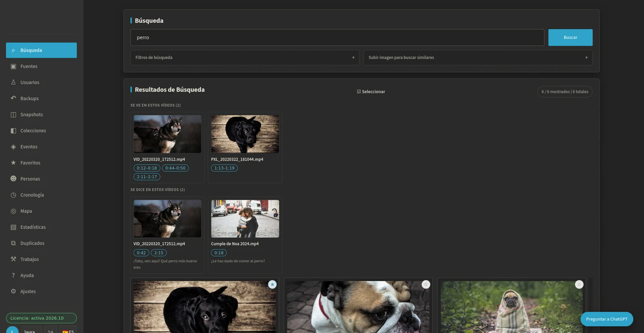The width and height of the screenshot is (644, 333).
Task: Open the Backups page
Action: coord(41,99)
